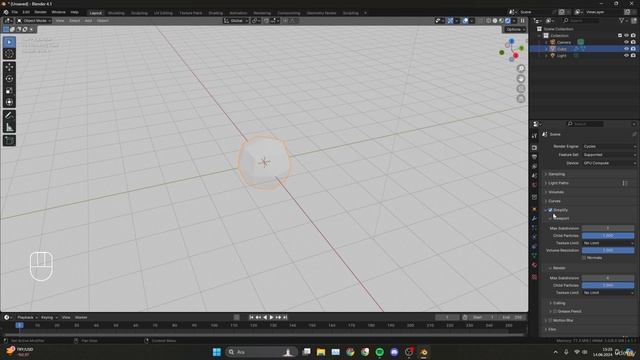Enable the Normals checkbox
Image resolution: width=640 pixels, height=360 pixels.
click(x=584, y=258)
